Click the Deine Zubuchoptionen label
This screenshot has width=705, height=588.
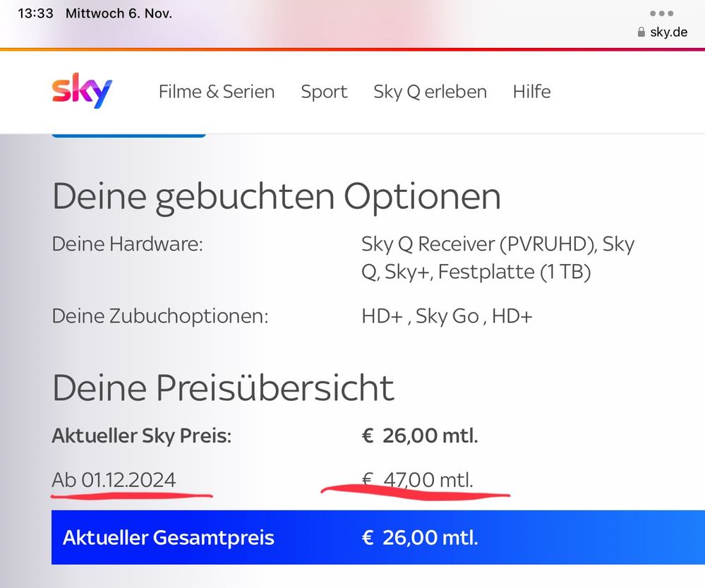(x=160, y=316)
